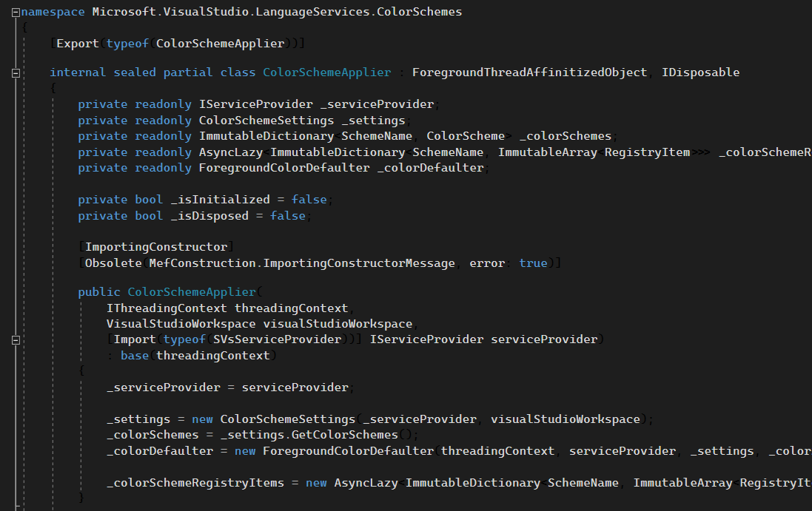Click IServiceProvider type in first field
This screenshot has height=511, width=812.
click(256, 104)
